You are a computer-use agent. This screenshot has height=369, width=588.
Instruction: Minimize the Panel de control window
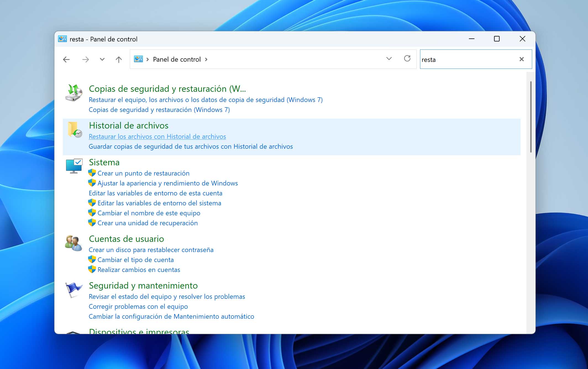tap(472, 39)
